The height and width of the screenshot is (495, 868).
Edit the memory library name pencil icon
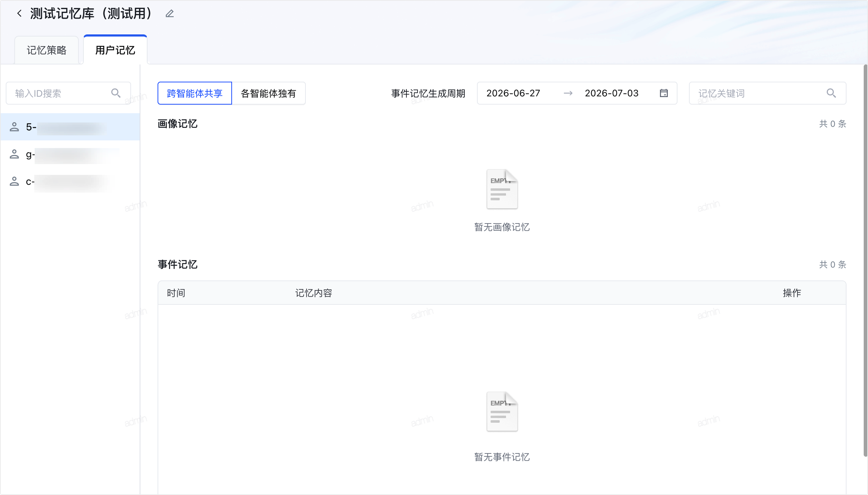coord(170,14)
